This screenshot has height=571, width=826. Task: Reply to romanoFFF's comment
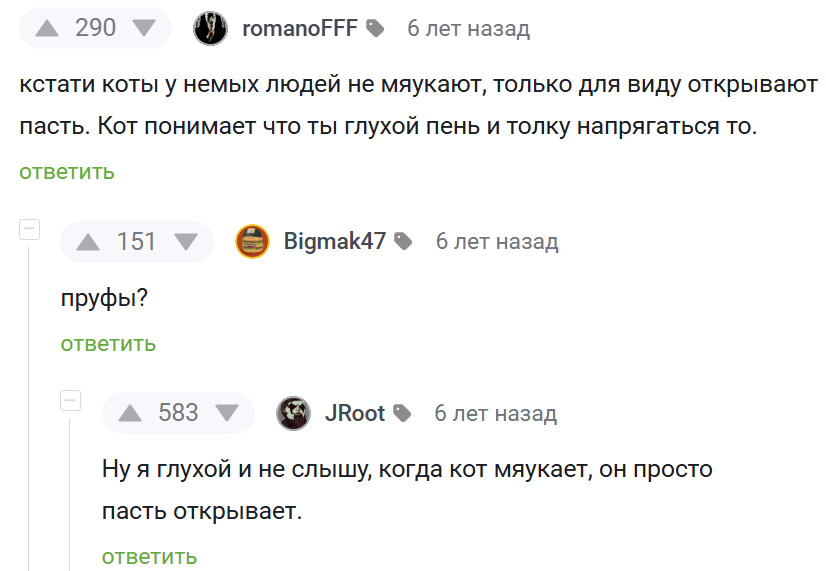(67, 172)
